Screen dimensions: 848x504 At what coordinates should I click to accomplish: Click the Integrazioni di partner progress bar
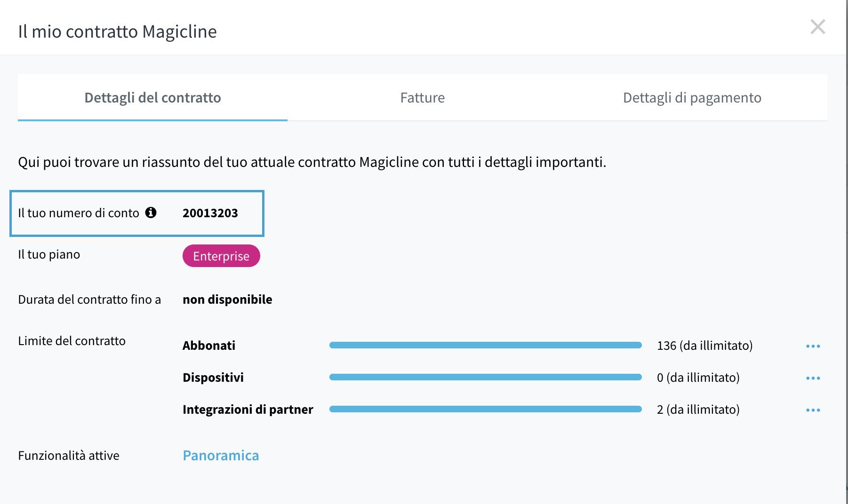point(486,409)
